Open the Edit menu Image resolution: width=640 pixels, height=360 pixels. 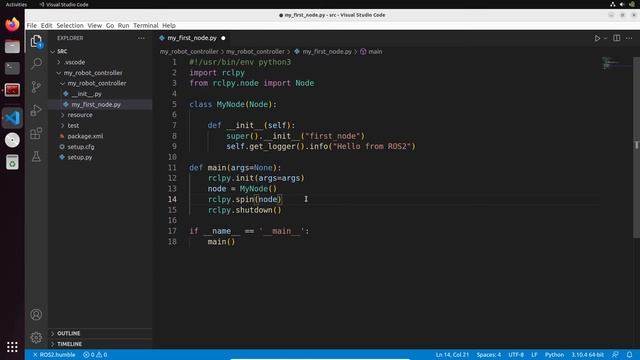(47, 25)
